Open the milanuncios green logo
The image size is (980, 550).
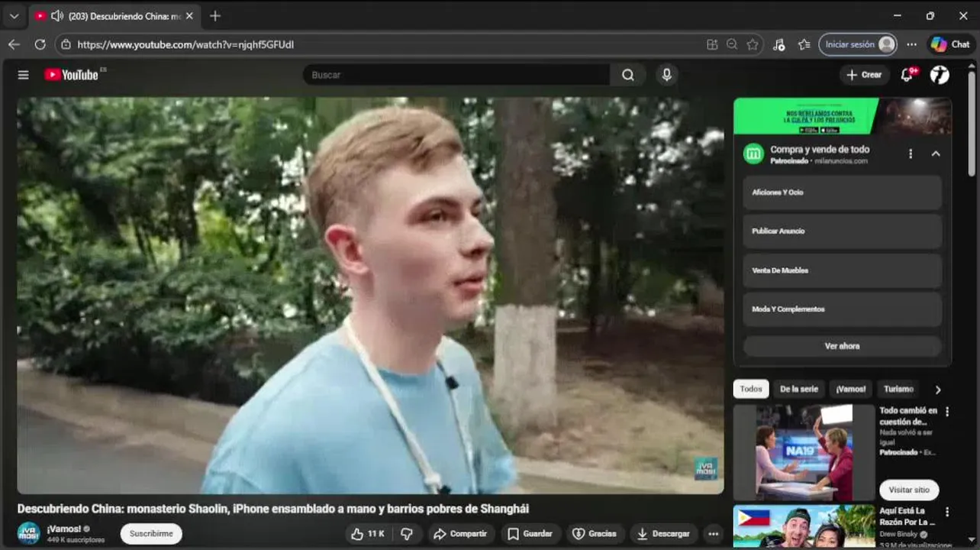coord(753,154)
